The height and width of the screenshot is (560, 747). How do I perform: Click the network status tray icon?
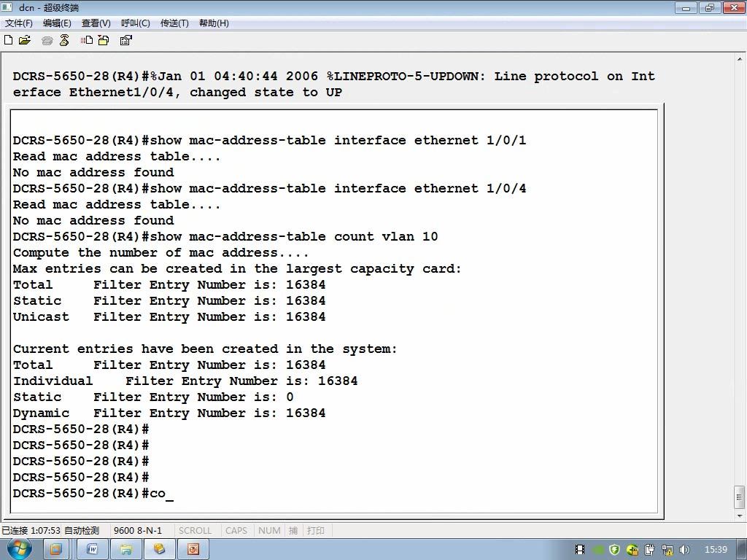point(667,550)
